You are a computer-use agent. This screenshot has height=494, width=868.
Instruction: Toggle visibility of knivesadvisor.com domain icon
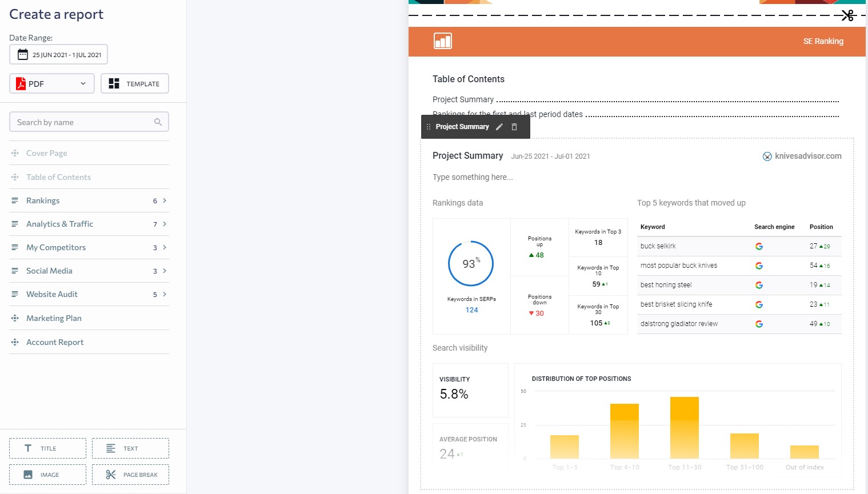[x=767, y=156]
